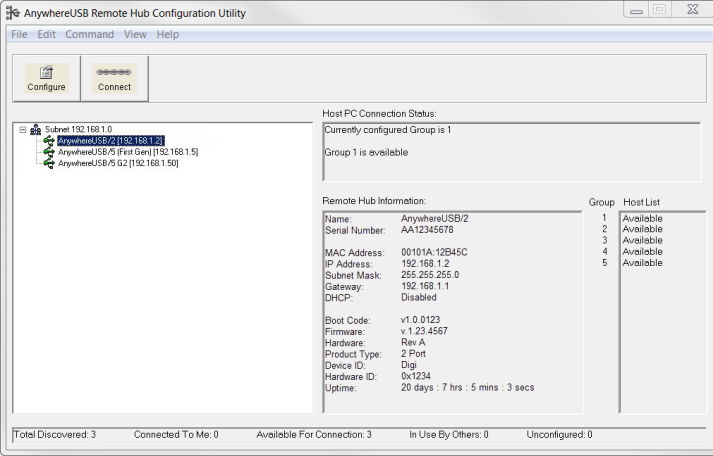713x456 pixels.
Task: Select Subnet 192.168.1.0 in the tree
Action: 78,130
